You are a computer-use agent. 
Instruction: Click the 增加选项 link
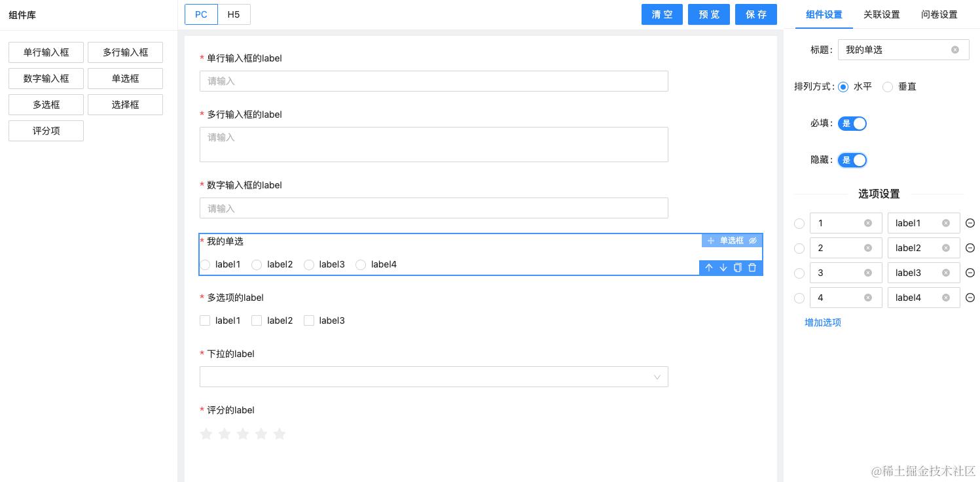(x=823, y=322)
